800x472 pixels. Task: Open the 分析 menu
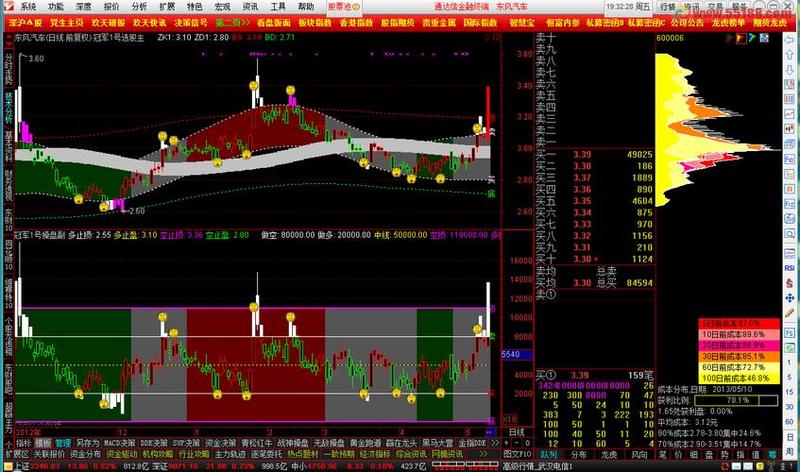139,7
